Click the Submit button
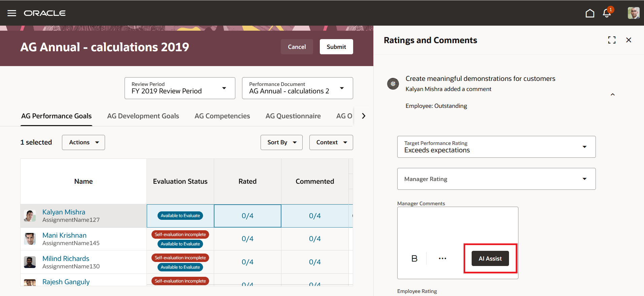This screenshot has height=296, width=644. (x=336, y=47)
